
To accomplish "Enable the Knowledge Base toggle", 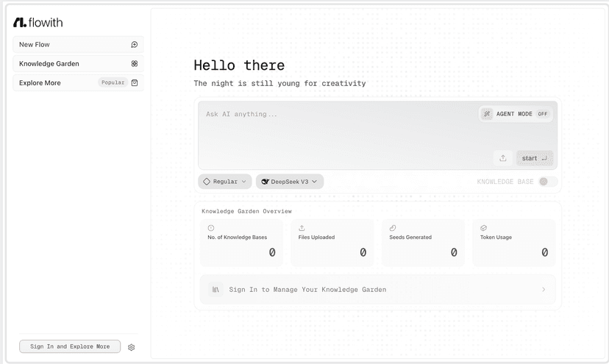I will click(x=548, y=182).
